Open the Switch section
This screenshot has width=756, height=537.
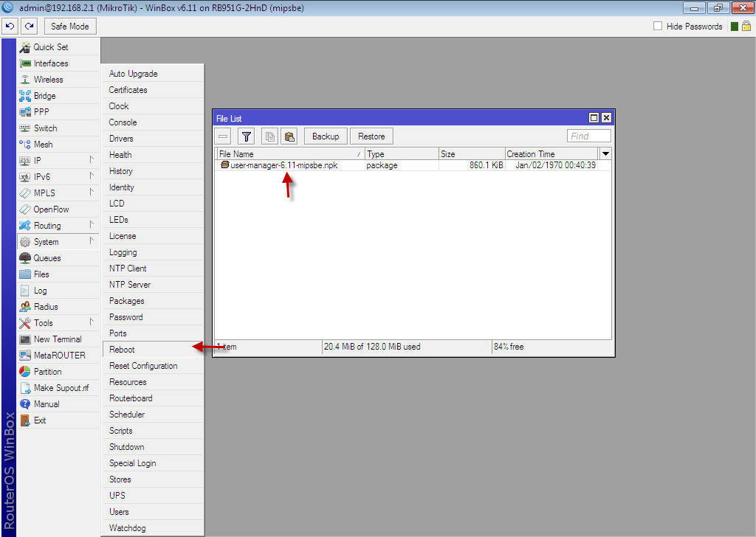tap(58, 128)
